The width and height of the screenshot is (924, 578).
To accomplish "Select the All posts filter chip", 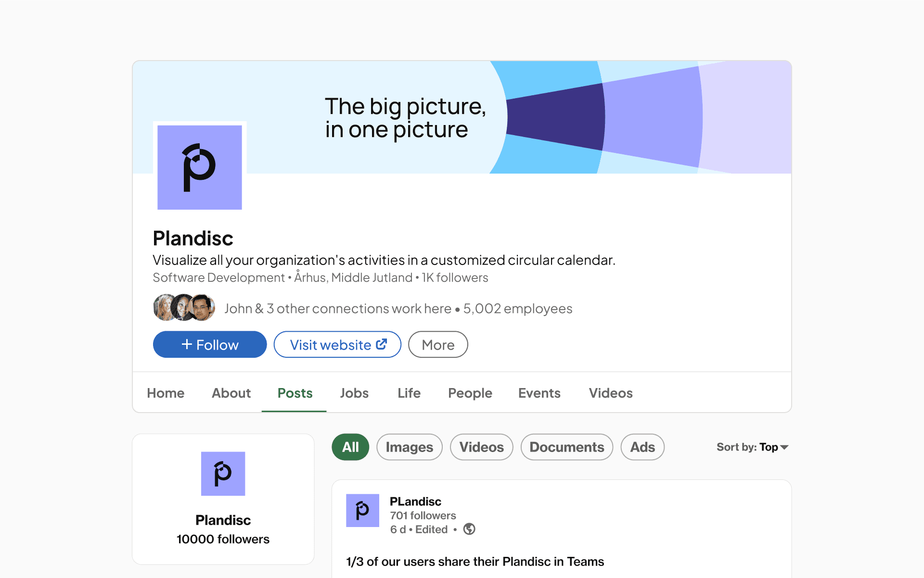I will (350, 447).
